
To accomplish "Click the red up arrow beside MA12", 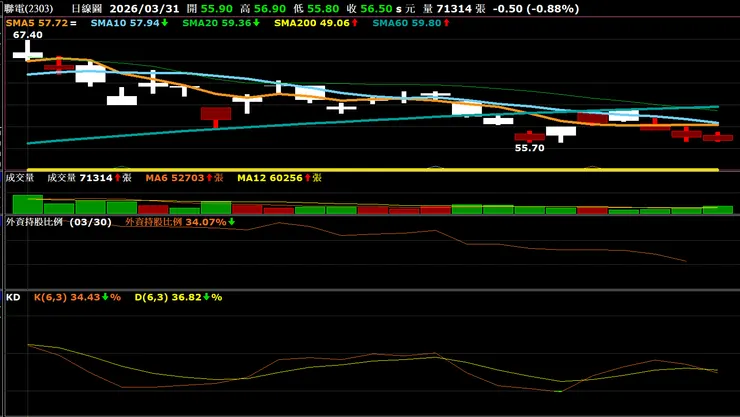I will click(x=307, y=178).
